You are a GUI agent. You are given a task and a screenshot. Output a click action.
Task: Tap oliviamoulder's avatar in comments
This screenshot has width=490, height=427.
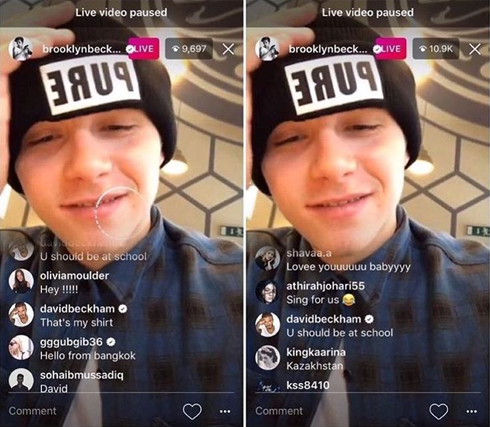(x=21, y=281)
